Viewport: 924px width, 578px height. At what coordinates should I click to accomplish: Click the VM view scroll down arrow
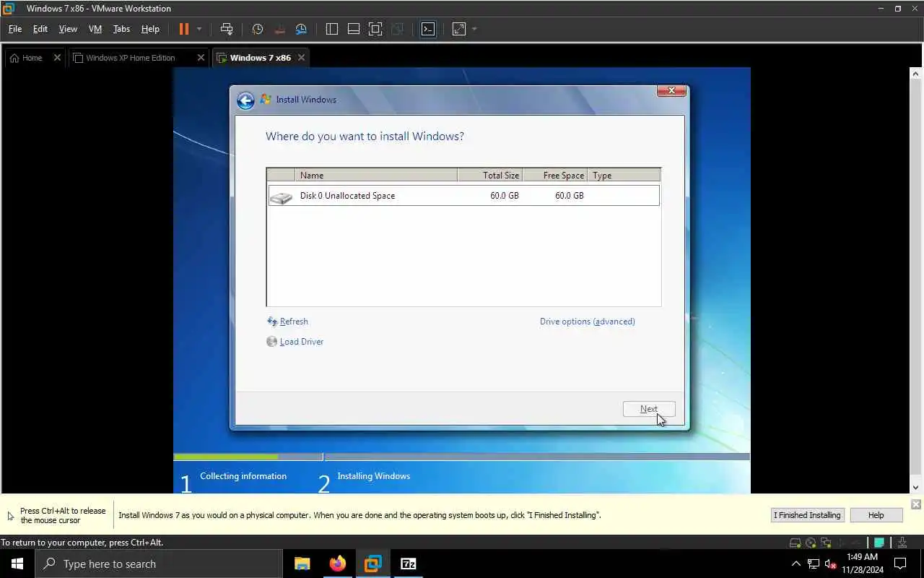(x=916, y=488)
